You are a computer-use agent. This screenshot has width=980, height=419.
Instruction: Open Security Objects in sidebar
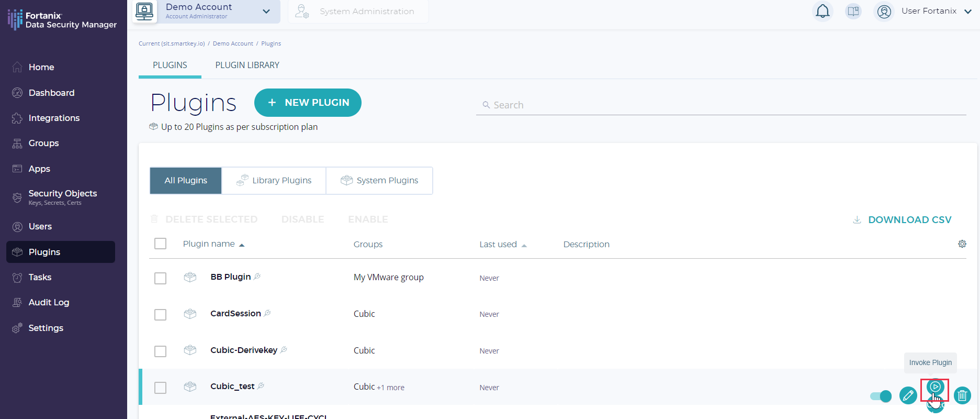click(x=62, y=196)
